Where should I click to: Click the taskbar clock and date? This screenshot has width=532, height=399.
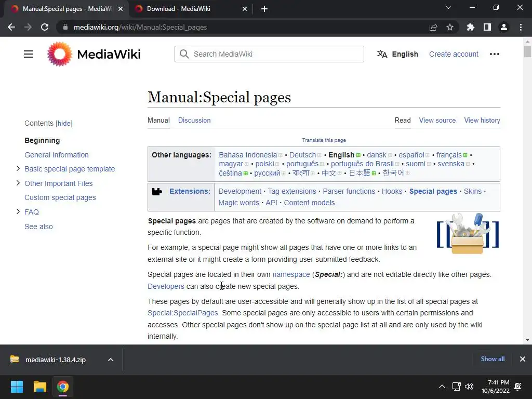coord(495,387)
